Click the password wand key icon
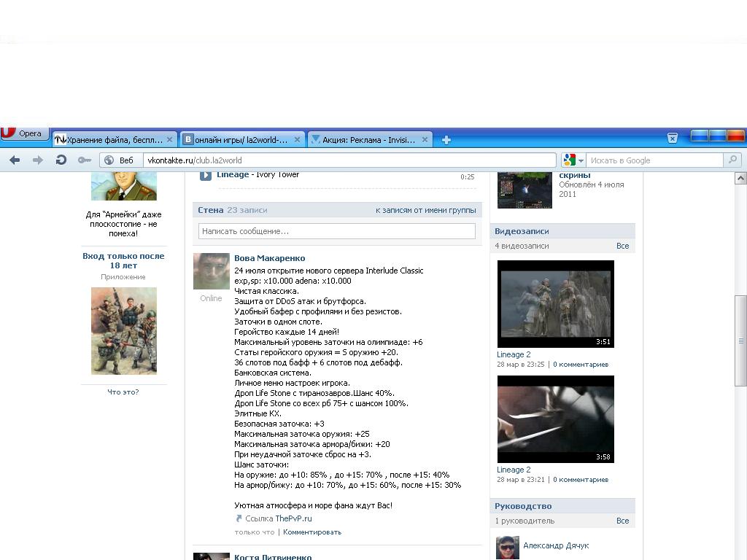This screenshot has height=560, width=747. 85,160
